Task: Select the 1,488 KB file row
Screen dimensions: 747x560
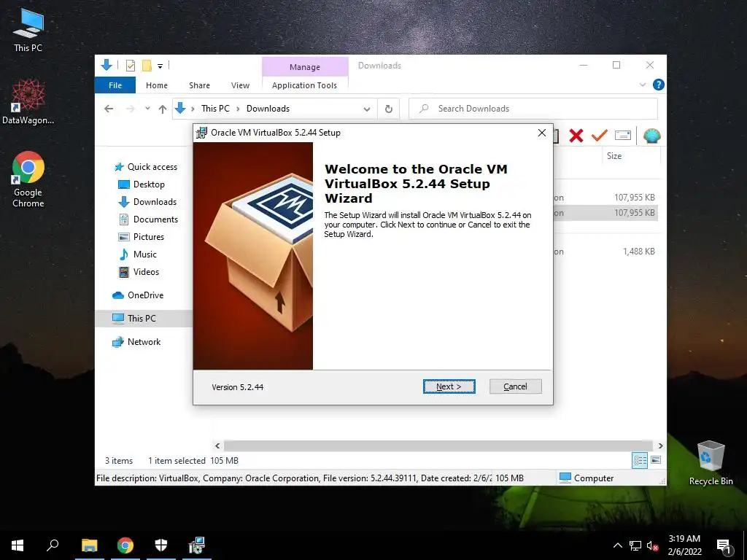Action: click(x=605, y=252)
